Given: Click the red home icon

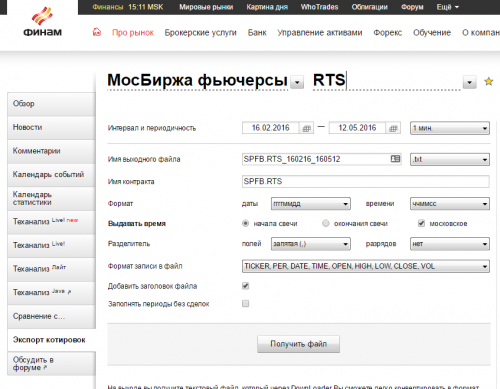Looking at the screenshot, I should pyautogui.click(x=97, y=32).
